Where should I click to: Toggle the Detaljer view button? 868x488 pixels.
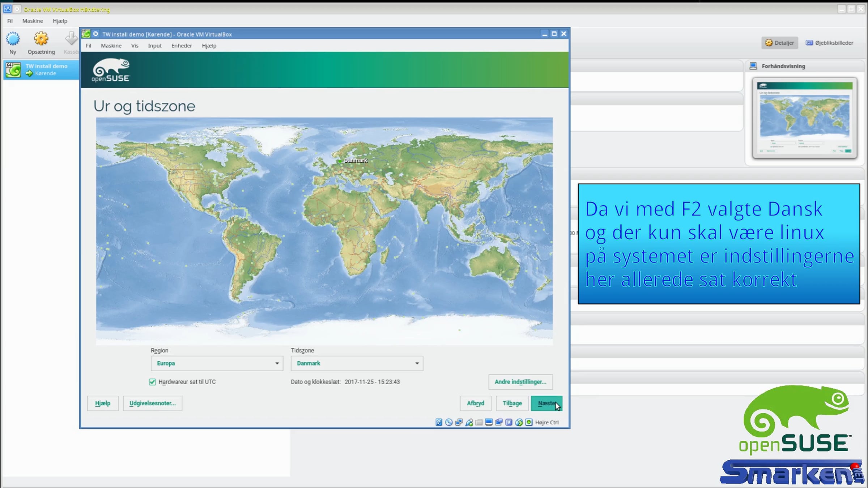tap(779, 43)
